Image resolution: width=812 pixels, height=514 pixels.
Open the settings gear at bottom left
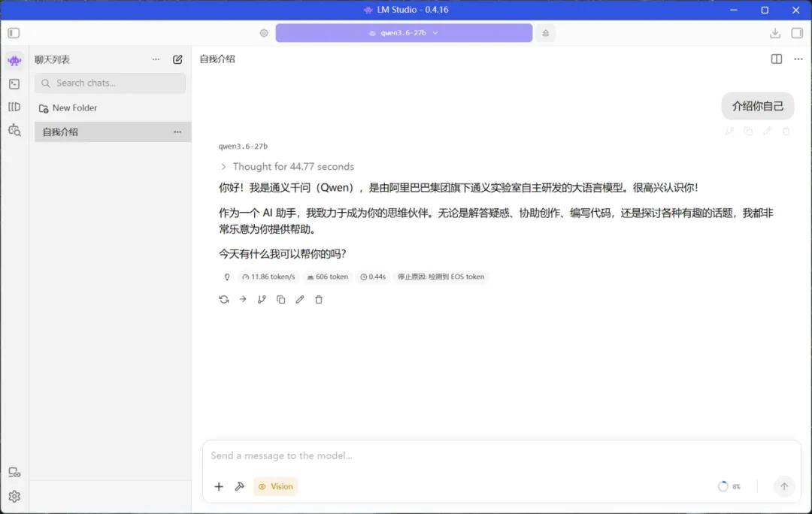(x=14, y=497)
